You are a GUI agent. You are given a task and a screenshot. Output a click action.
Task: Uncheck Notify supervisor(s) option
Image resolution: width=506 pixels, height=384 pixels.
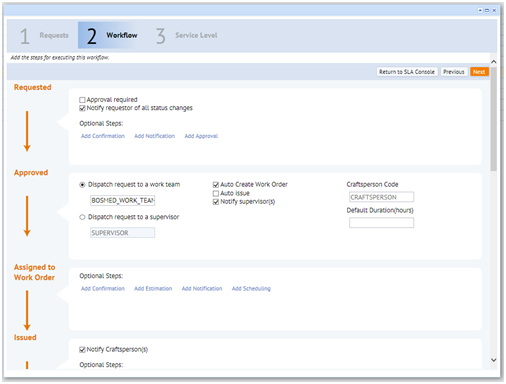click(x=216, y=202)
